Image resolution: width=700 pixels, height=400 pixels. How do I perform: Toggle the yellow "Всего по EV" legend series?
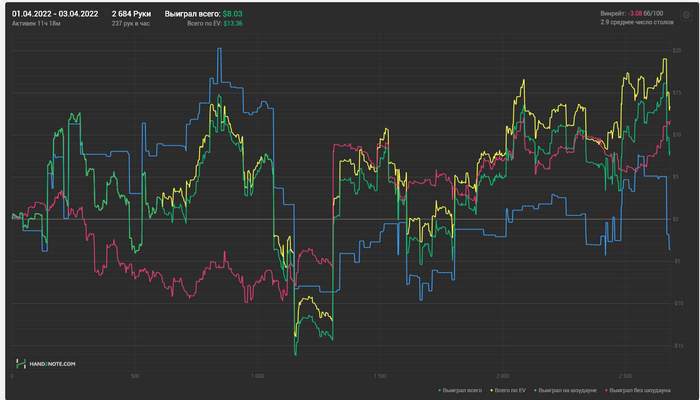(x=510, y=390)
